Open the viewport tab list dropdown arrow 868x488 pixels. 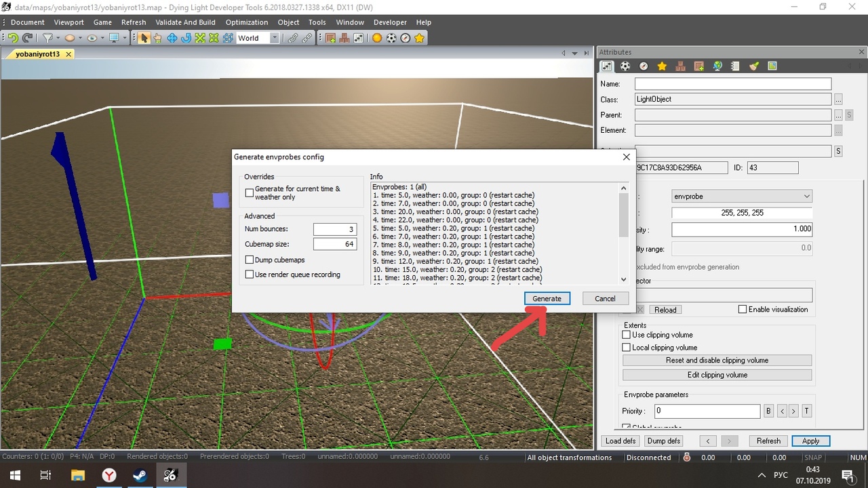(x=575, y=53)
